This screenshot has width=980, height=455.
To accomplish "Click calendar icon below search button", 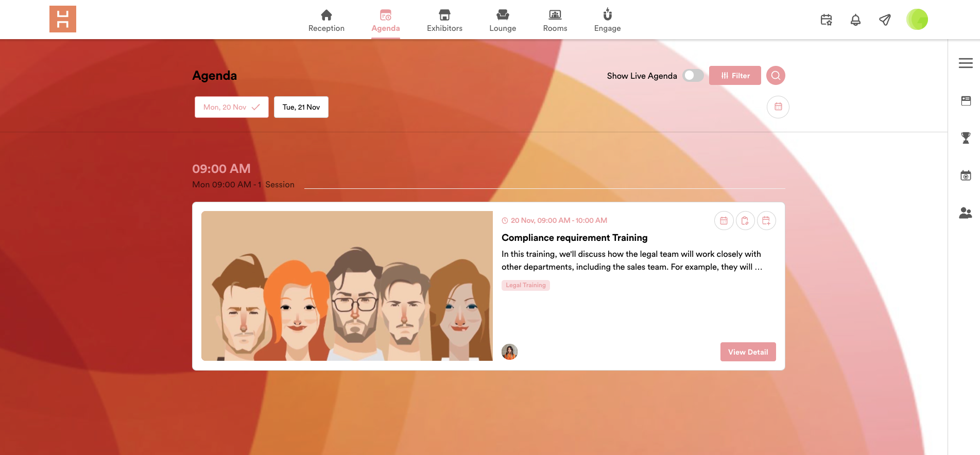I will coord(778,107).
